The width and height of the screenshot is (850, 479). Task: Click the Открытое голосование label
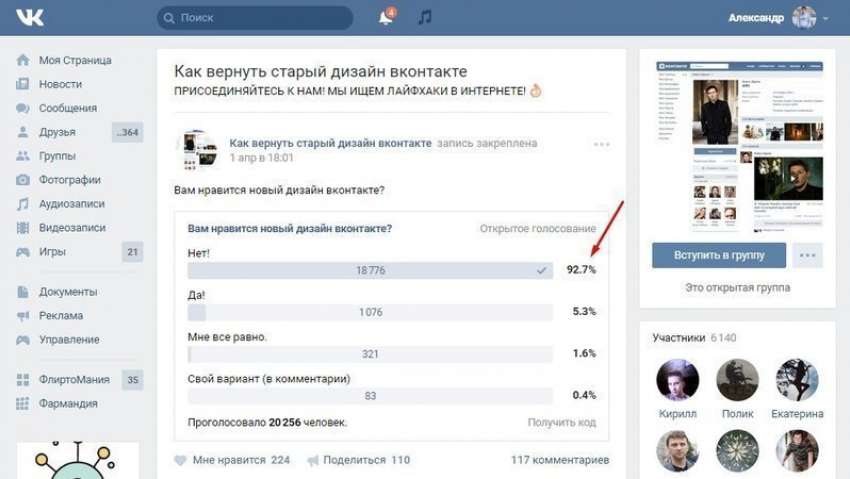[x=538, y=229]
